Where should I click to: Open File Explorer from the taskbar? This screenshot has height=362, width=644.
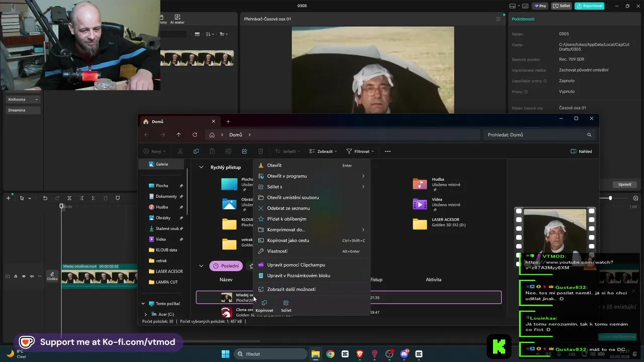click(315, 354)
